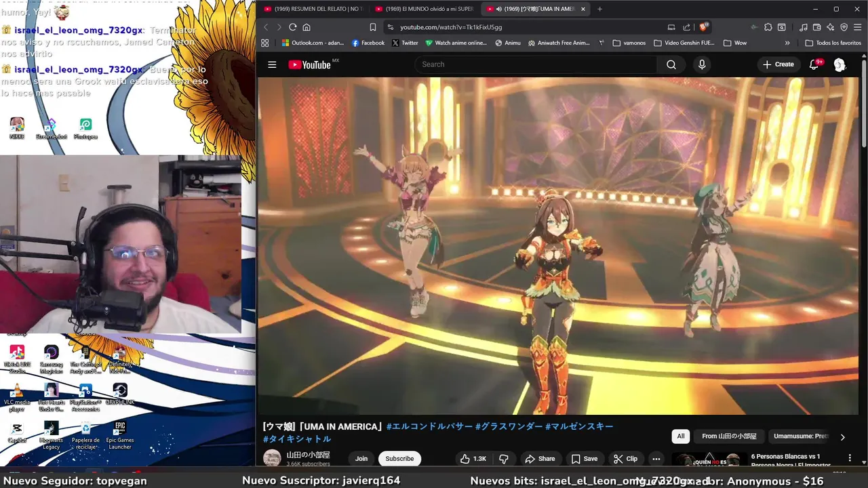
Task: Subscribe to 山田の小部屋 channel
Action: click(399, 459)
